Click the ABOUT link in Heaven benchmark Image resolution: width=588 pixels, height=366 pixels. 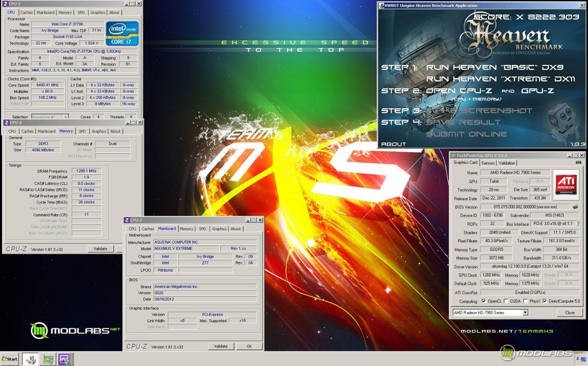(x=393, y=144)
